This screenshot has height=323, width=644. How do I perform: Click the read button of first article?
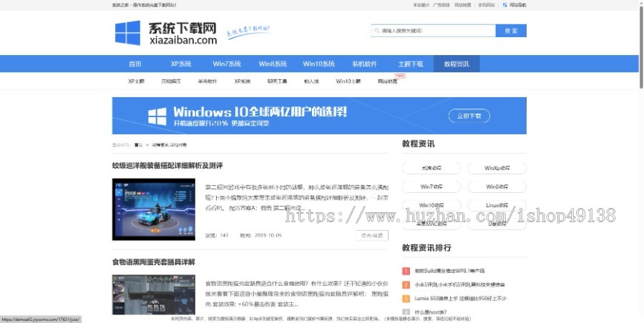pos(372,236)
